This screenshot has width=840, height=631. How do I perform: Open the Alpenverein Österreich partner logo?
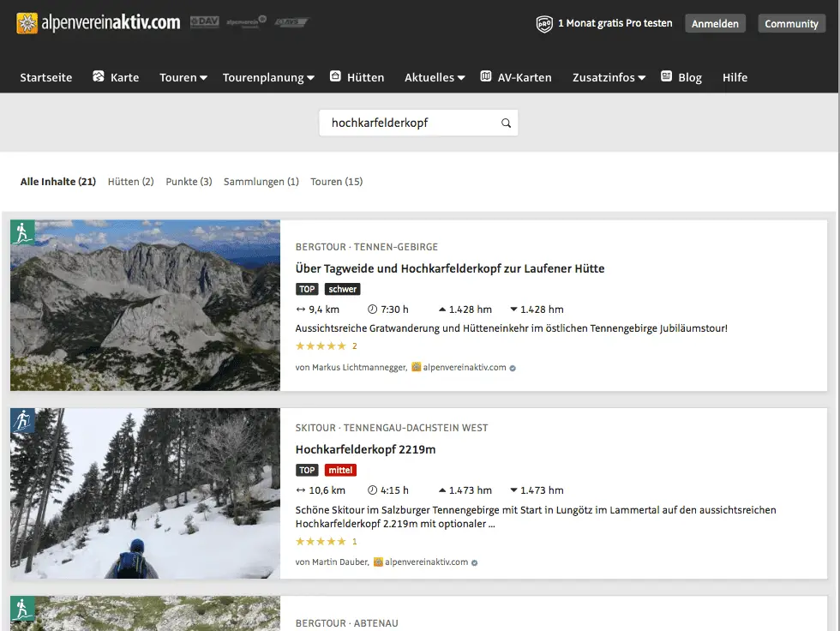pos(247,21)
